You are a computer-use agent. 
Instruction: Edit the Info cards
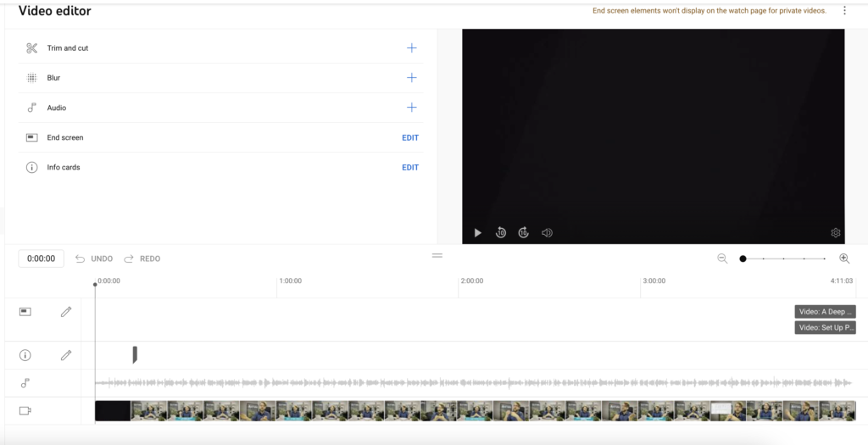[410, 168]
